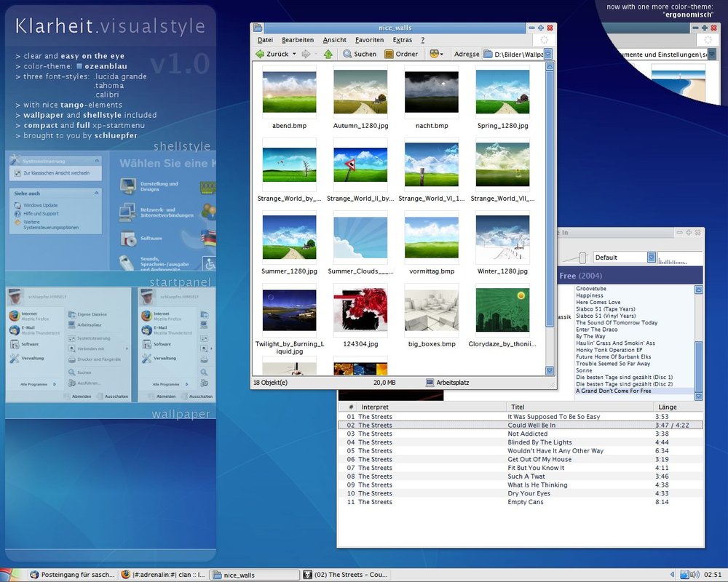728x582 pixels.
Task: Adjust the volume slider handle in the player
Action: click(x=582, y=258)
